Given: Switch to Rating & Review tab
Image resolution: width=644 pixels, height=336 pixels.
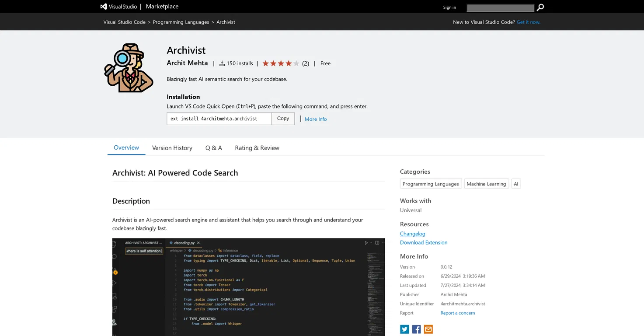Looking at the screenshot, I should tap(257, 148).
